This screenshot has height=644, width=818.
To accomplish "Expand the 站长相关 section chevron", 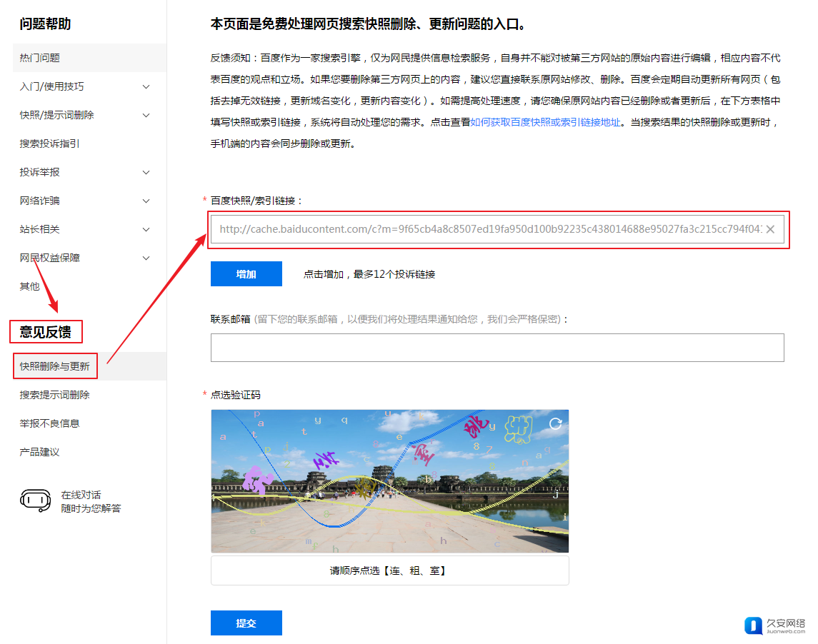I will (146, 229).
